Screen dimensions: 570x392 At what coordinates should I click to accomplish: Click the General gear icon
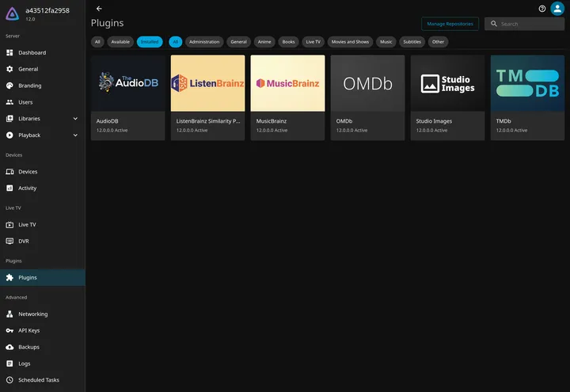tap(9, 69)
